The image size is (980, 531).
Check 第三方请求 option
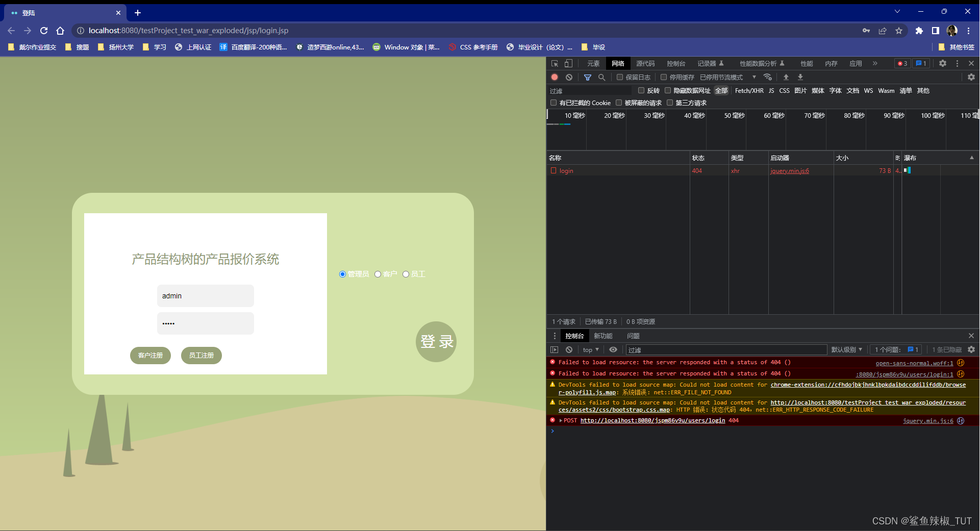pyautogui.click(x=670, y=103)
